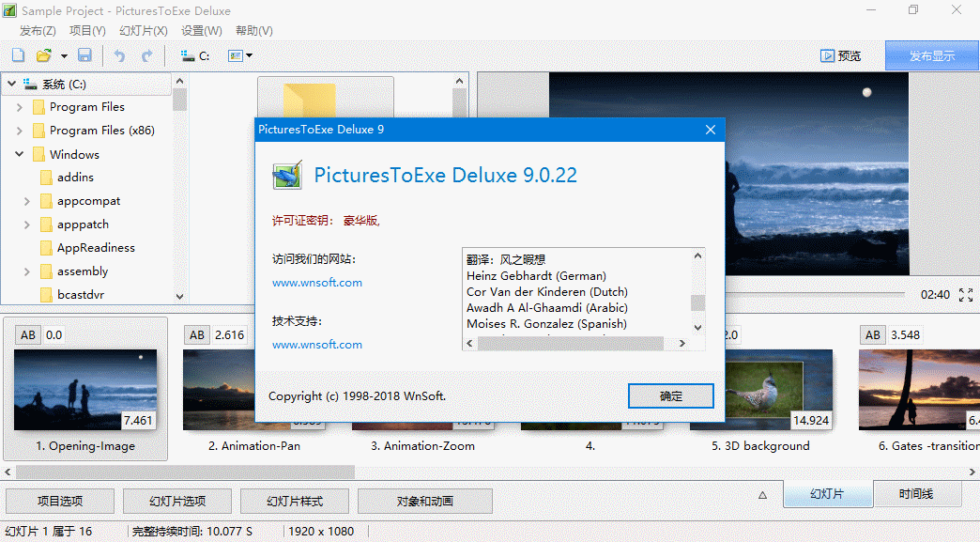Open the support link below 技术支持

click(317, 345)
